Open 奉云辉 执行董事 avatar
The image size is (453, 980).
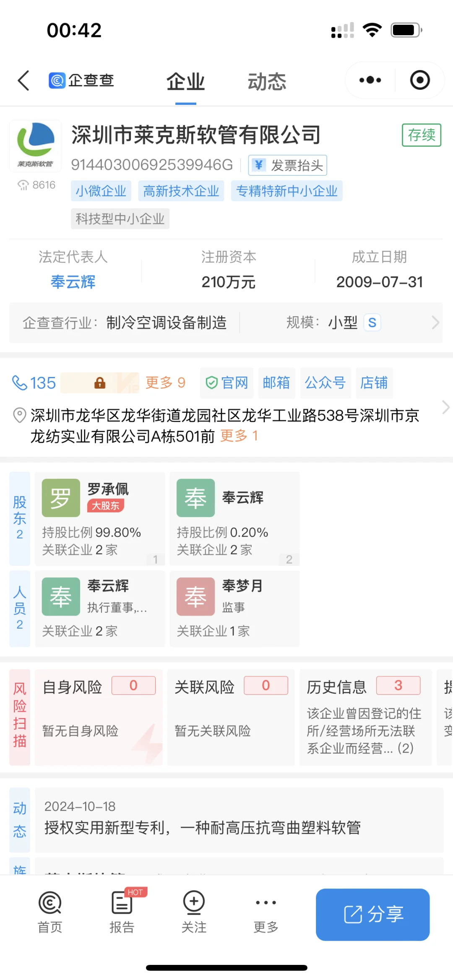tap(61, 596)
